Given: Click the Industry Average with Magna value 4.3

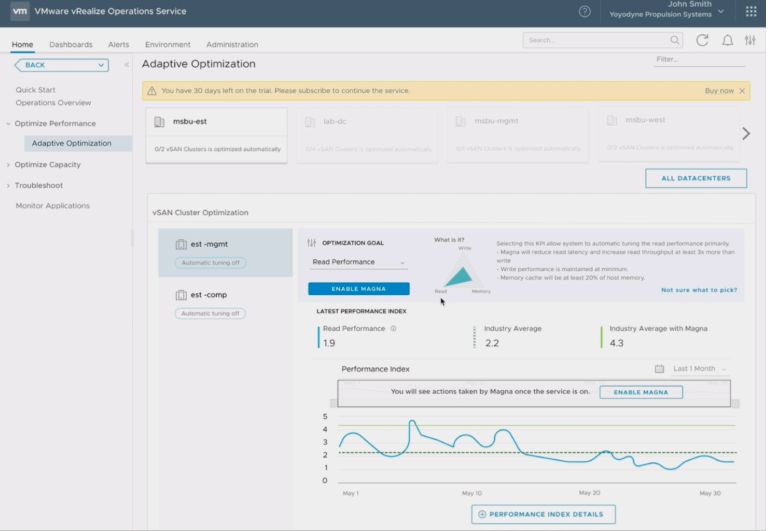Looking at the screenshot, I should coord(616,343).
